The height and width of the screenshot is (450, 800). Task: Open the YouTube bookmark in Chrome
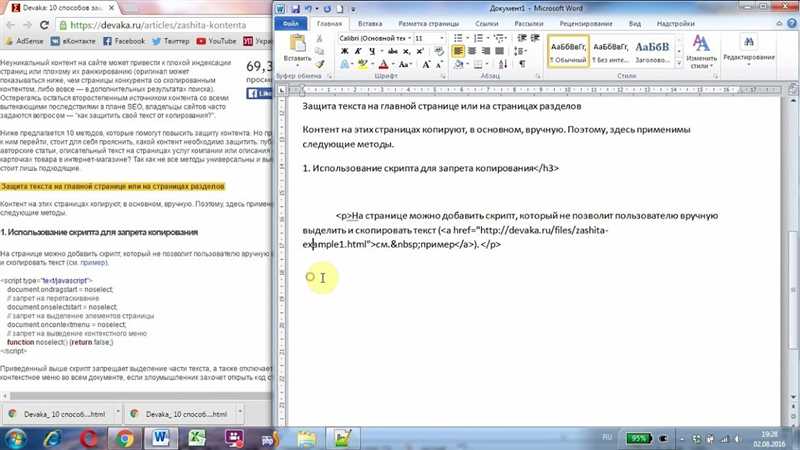[216, 41]
